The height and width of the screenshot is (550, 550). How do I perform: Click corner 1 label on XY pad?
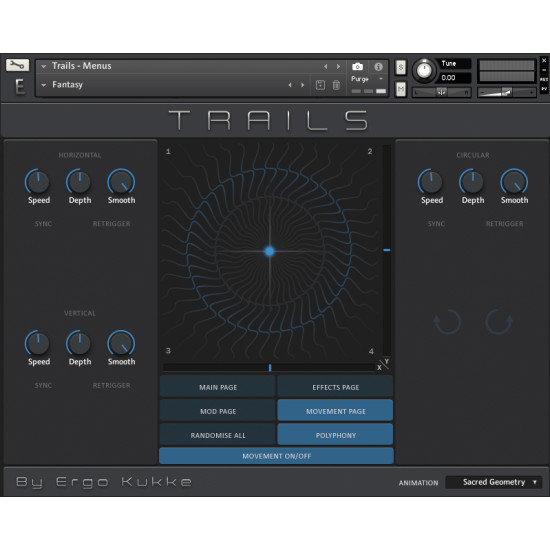(168, 151)
